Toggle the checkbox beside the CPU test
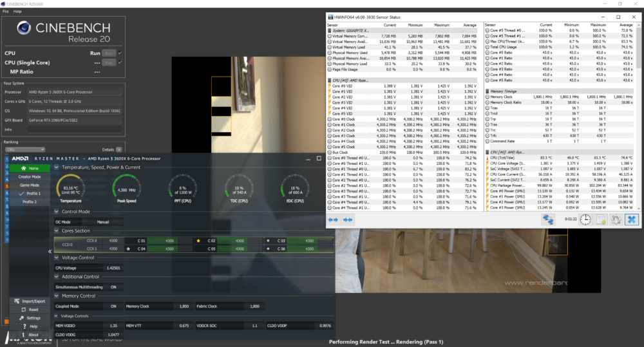 pyautogui.click(x=120, y=53)
